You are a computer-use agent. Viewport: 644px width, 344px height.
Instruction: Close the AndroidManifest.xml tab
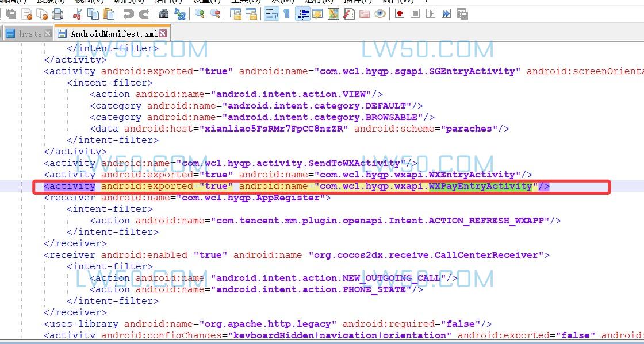pos(163,34)
